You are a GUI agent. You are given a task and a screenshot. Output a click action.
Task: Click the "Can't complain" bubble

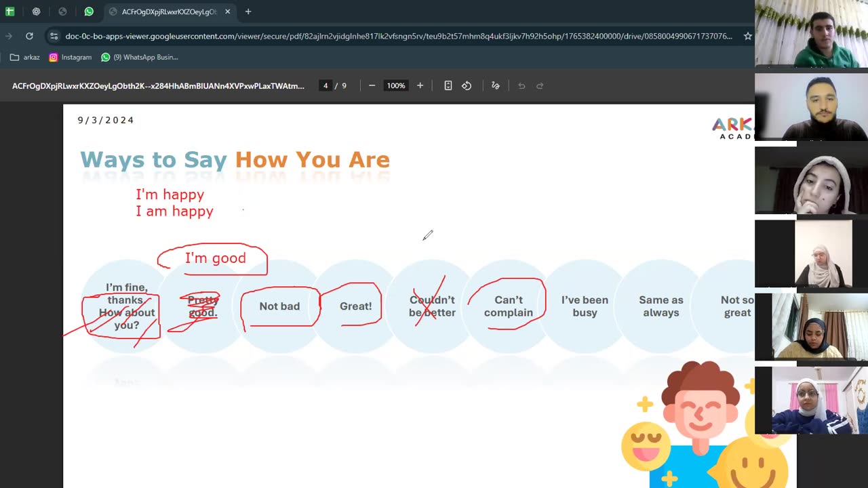(509, 306)
